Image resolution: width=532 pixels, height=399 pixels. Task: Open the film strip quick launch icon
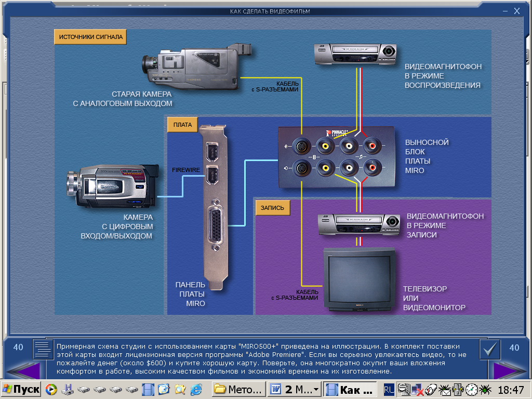coord(148,390)
